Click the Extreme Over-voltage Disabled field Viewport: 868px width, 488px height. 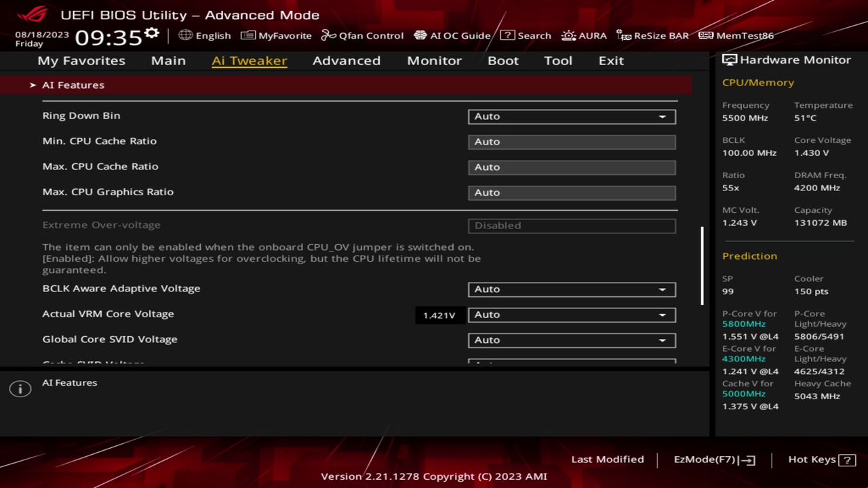pyautogui.click(x=572, y=225)
